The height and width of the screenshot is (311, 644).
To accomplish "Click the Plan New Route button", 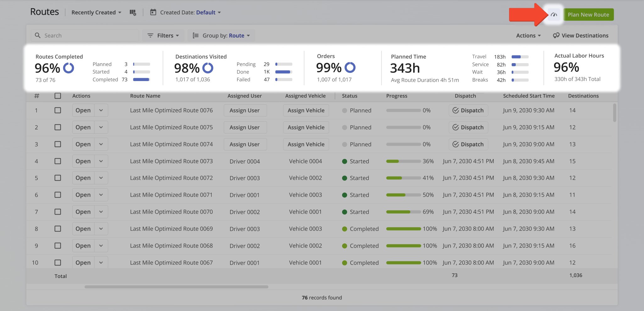I will click(588, 14).
